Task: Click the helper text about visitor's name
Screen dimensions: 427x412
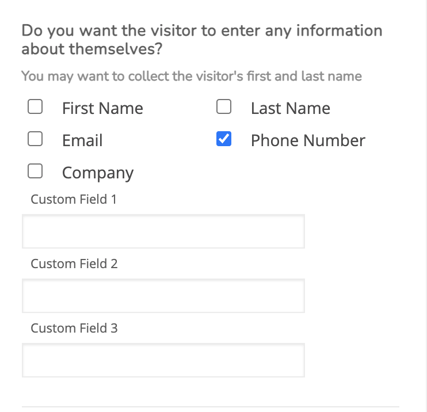Action: (192, 76)
